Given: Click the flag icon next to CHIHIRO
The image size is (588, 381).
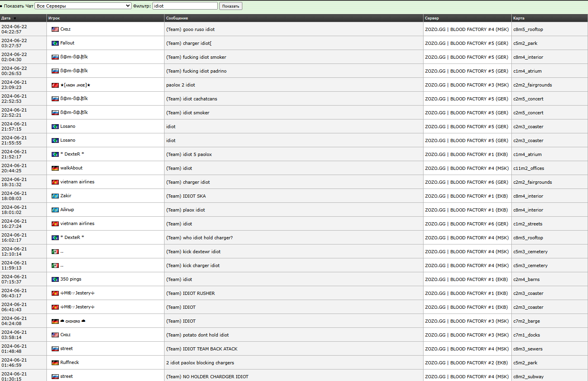Looking at the screenshot, I should (55, 321).
